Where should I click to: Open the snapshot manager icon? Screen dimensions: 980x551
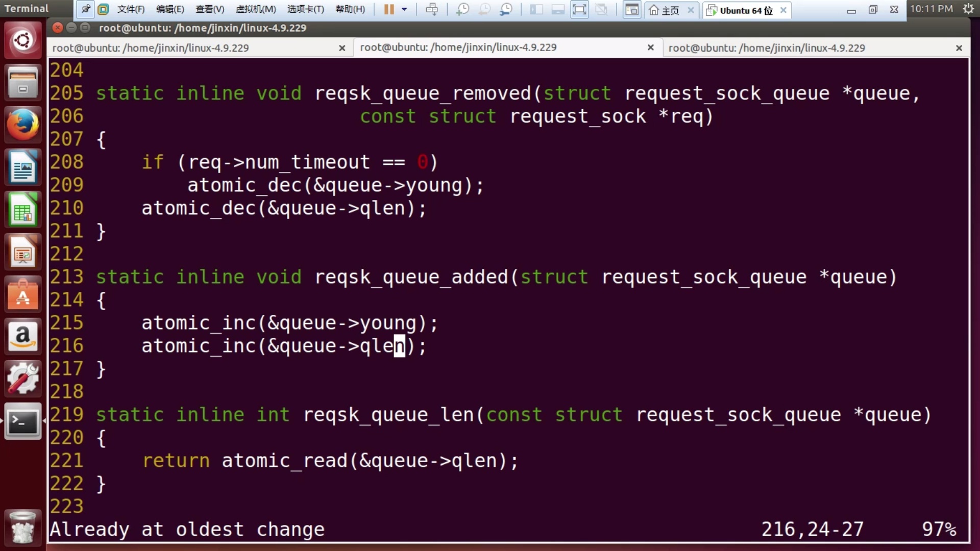pyautogui.click(x=506, y=9)
